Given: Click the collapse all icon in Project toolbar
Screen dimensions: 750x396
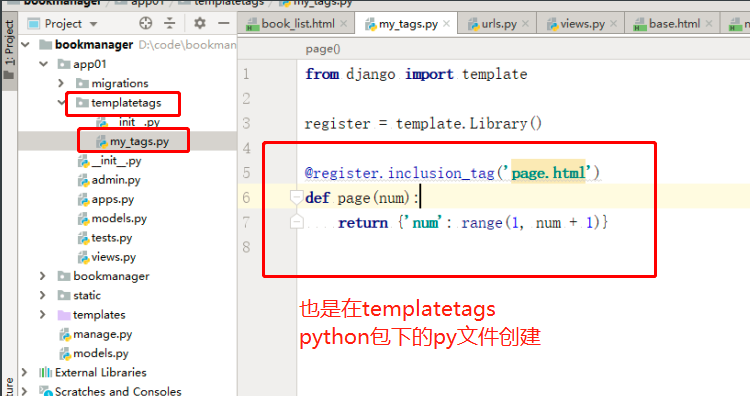Looking at the screenshot, I should click(x=170, y=23).
